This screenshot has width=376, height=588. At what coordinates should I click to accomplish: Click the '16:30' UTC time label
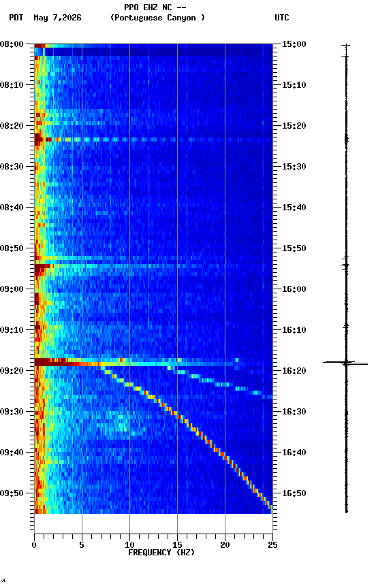294,412
